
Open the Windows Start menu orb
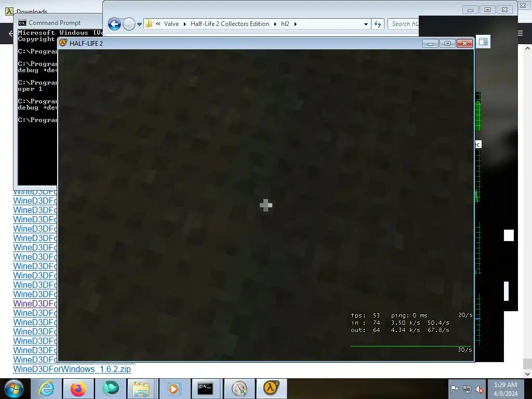[x=14, y=389]
